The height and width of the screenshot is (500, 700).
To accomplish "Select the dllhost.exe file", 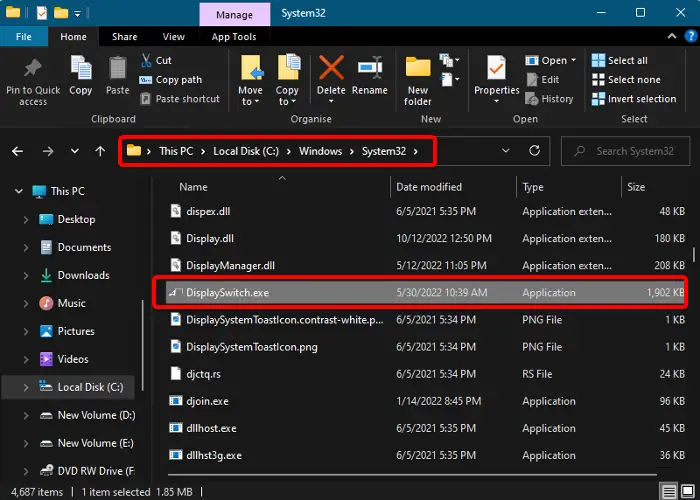I will click(x=425, y=429).
